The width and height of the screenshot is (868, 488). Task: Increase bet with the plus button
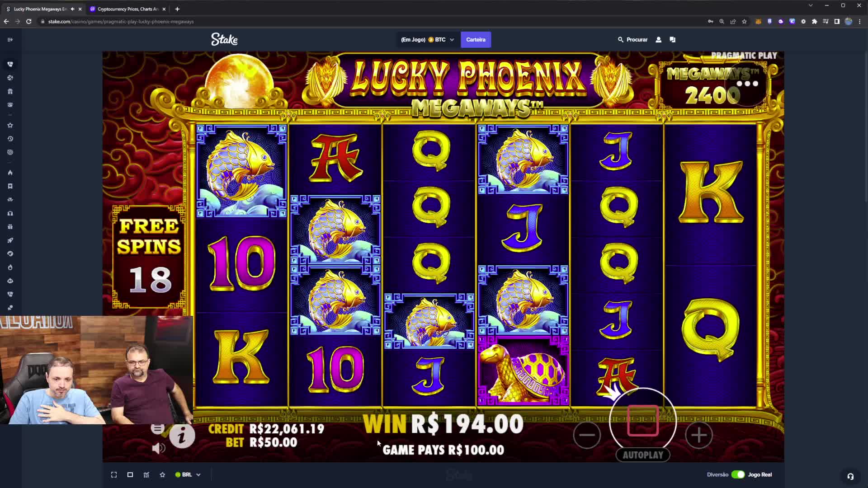(699, 435)
